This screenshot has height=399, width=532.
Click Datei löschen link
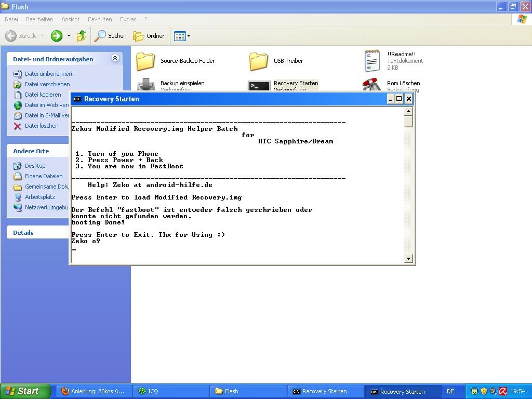point(42,126)
